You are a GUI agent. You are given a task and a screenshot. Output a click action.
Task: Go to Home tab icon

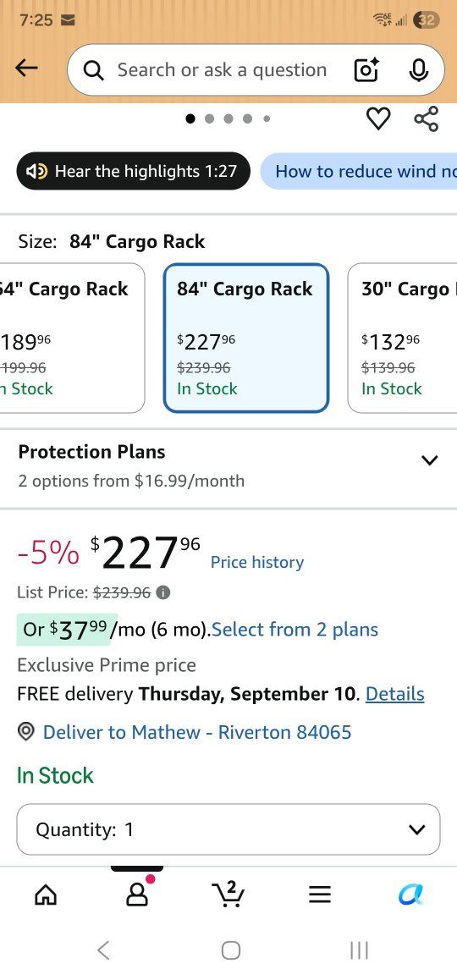(x=46, y=895)
